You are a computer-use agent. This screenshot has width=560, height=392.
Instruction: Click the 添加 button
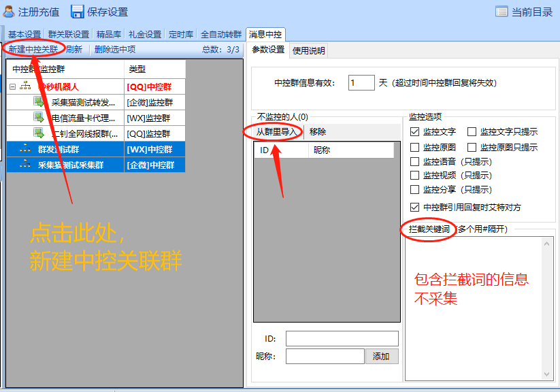tap(382, 356)
